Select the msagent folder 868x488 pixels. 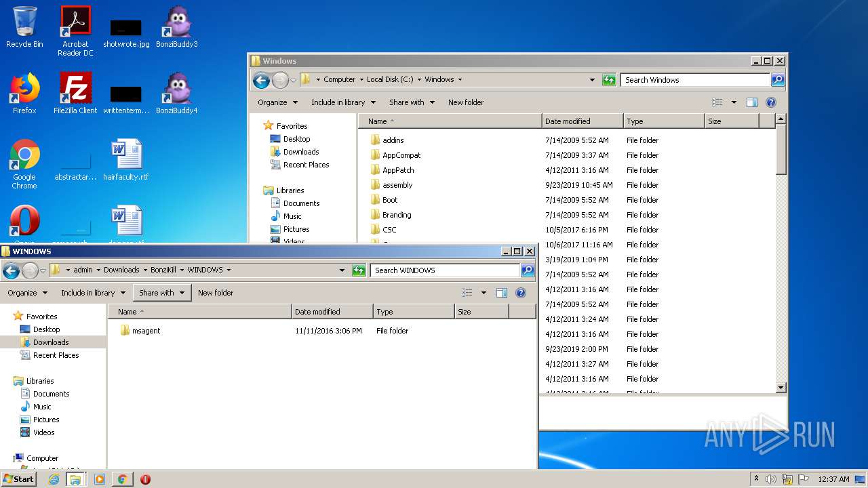(146, 331)
